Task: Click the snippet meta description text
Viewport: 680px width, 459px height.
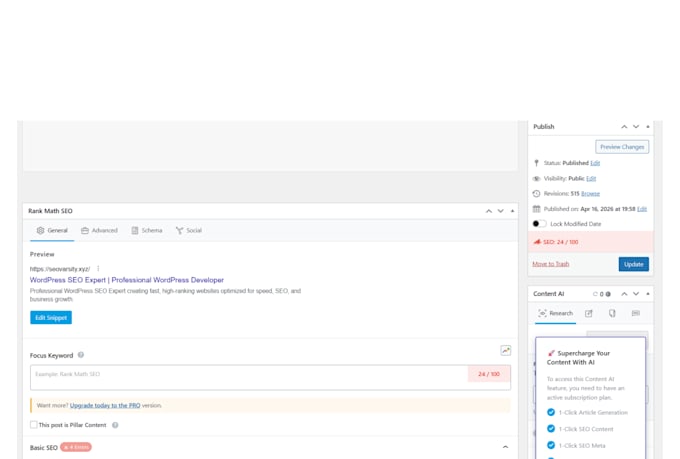Action: [x=165, y=295]
